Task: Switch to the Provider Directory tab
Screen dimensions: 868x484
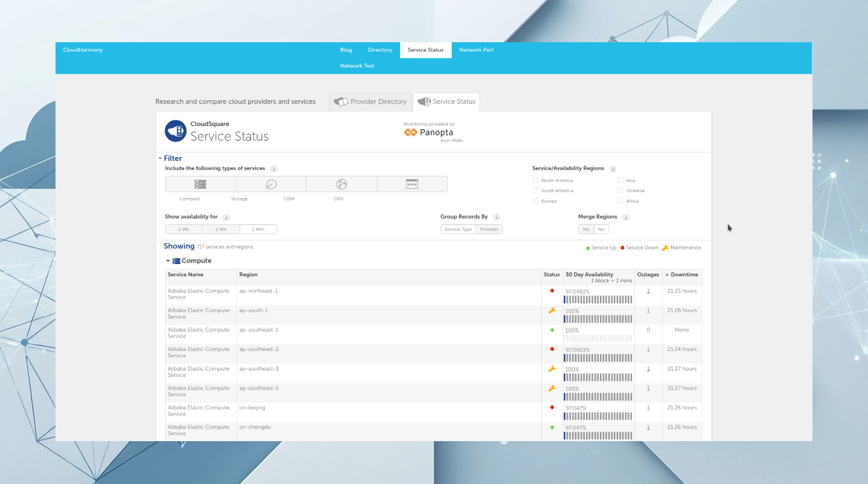Action: coord(370,101)
